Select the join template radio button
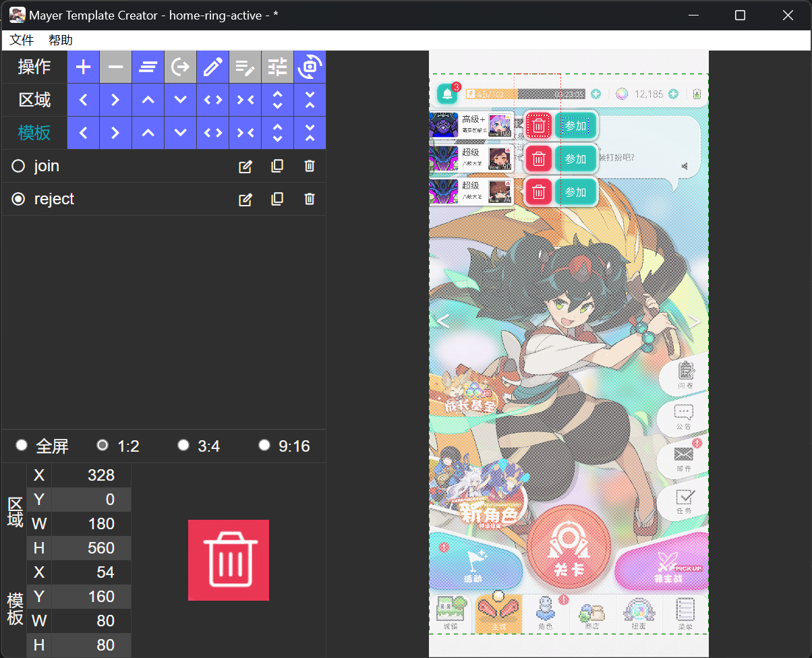The width and height of the screenshot is (812, 658). (19, 166)
